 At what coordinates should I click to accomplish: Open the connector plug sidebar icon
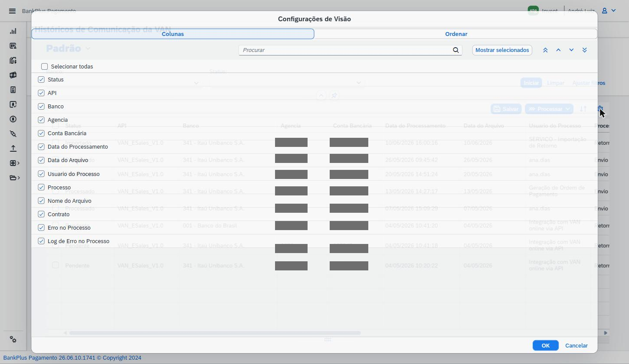(x=13, y=134)
